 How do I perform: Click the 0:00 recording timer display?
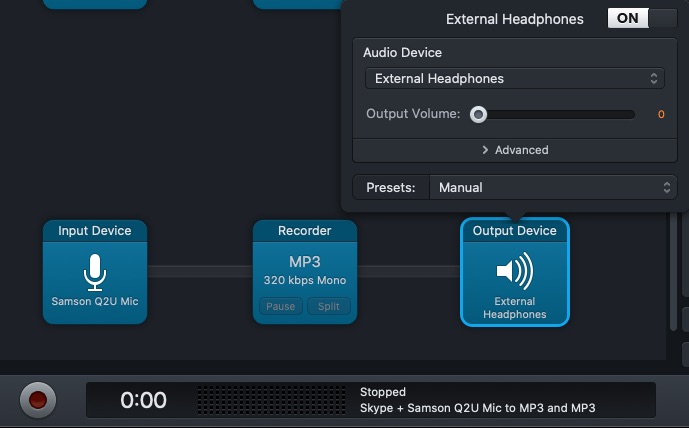point(143,400)
